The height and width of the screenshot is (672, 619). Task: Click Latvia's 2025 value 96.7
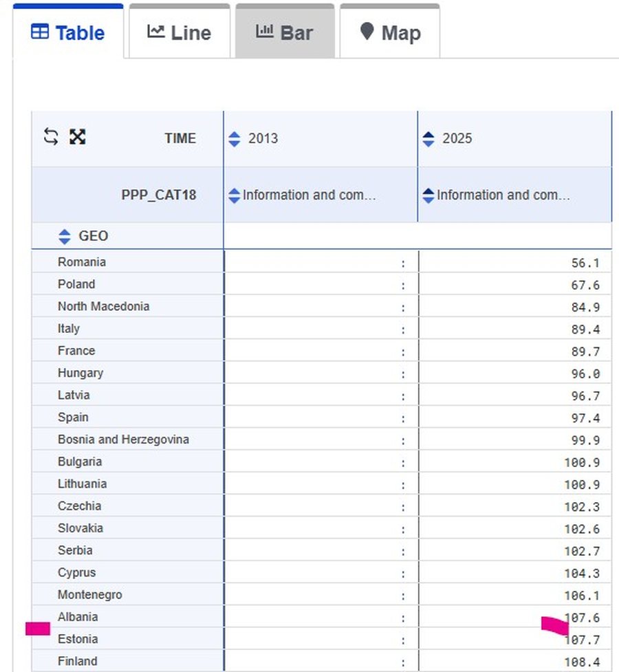585,396
